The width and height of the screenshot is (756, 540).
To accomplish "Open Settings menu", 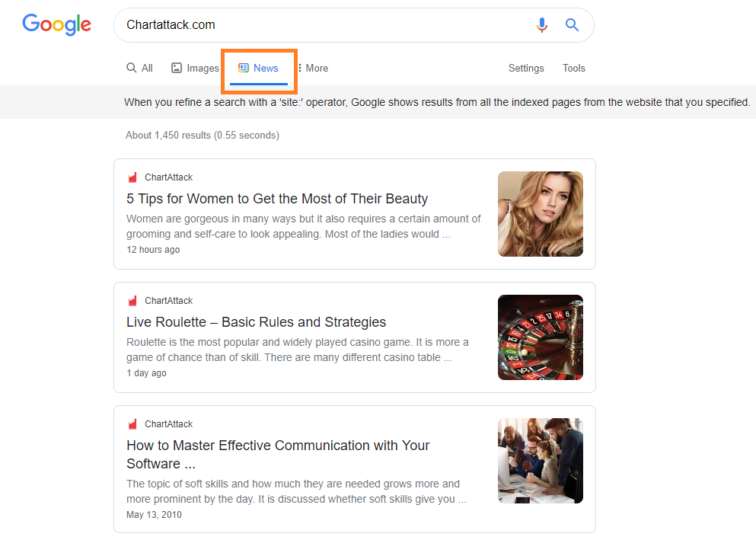I will (x=526, y=68).
